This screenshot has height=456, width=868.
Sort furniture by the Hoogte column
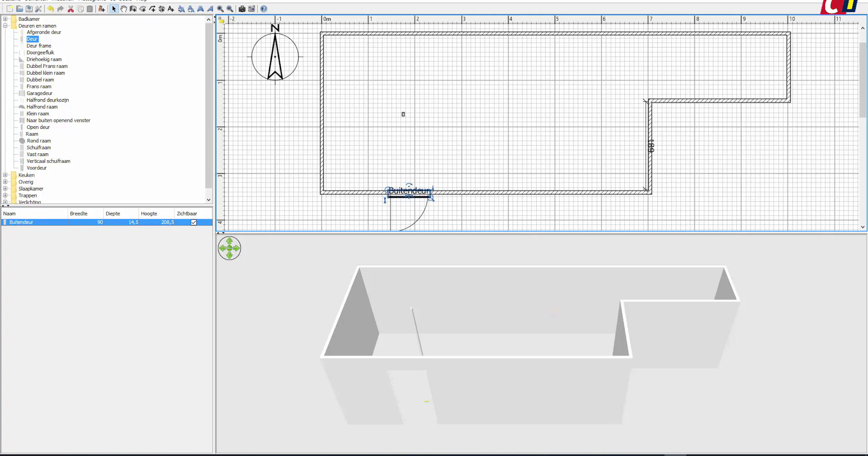(x=156, y=214)
